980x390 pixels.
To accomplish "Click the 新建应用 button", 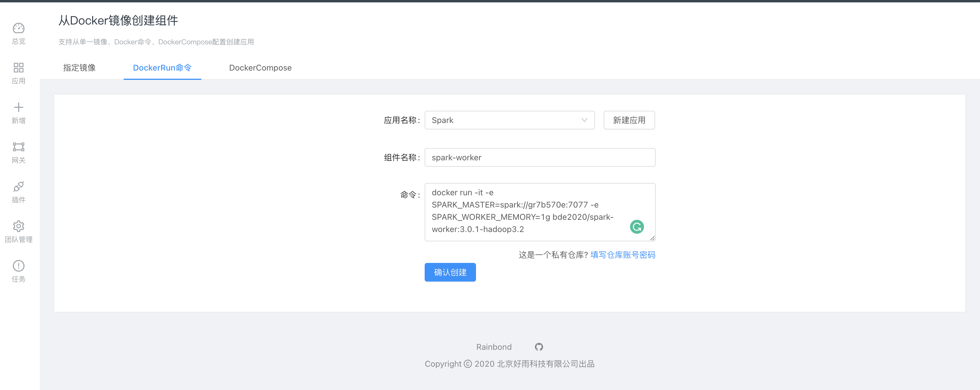I will 629,120.
